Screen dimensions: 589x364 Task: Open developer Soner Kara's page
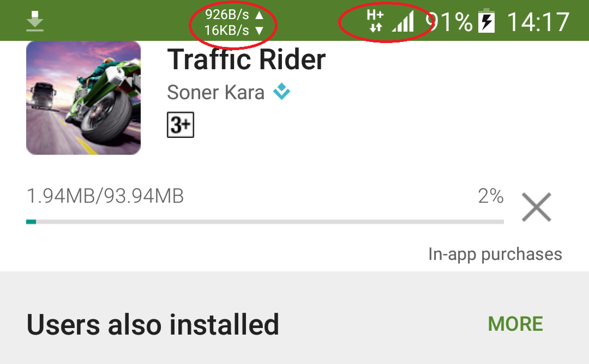point(215,92)
